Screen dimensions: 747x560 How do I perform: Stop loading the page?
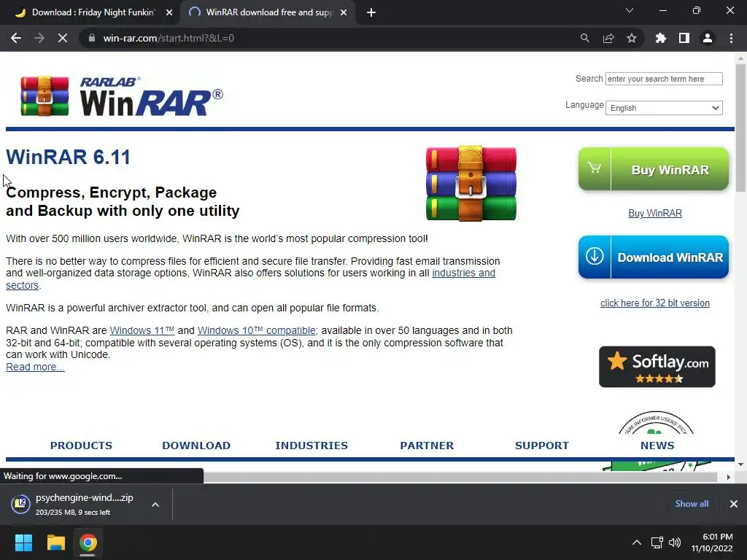63,38
